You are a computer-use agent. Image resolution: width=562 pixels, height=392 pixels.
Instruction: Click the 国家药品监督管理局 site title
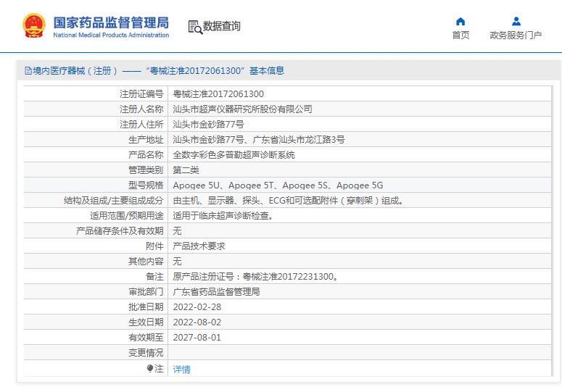(x=111, y=21)
